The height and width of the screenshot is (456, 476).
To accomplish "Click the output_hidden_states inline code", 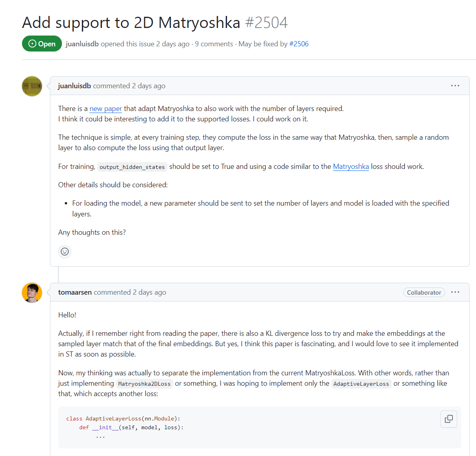I will click(x=132, y=167).
